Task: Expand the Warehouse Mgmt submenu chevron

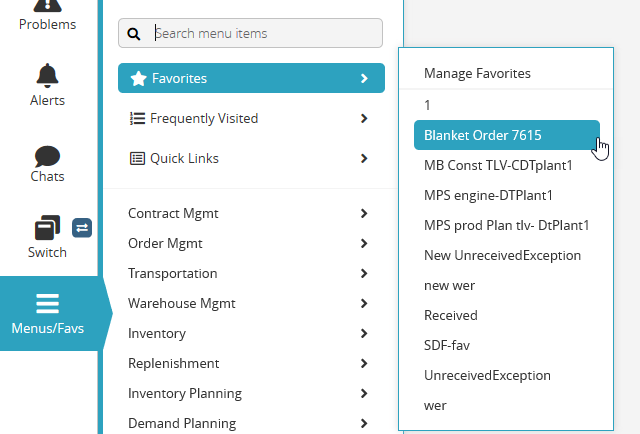Action: (364, 303)
